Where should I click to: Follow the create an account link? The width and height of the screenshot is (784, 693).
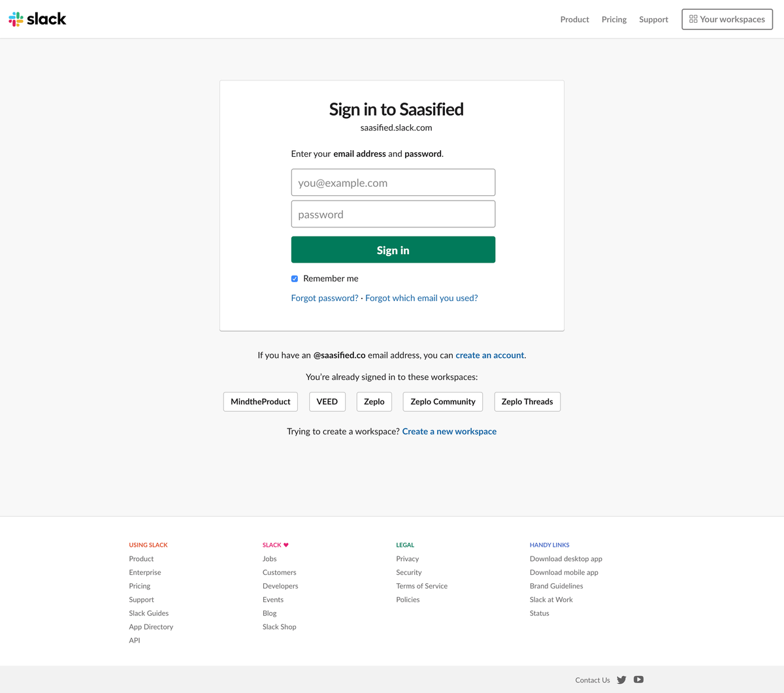[490, 355]
